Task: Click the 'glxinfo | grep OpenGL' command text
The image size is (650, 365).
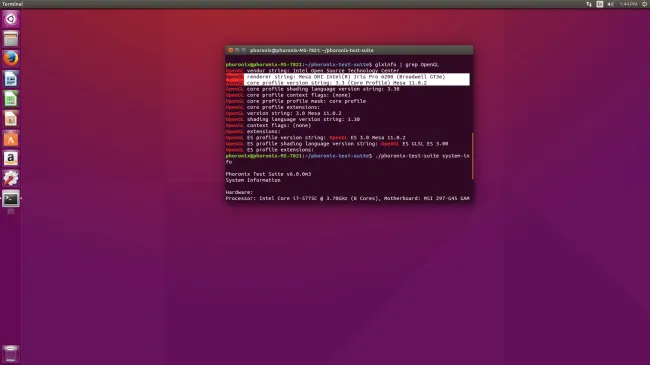Action: (407, 65)
